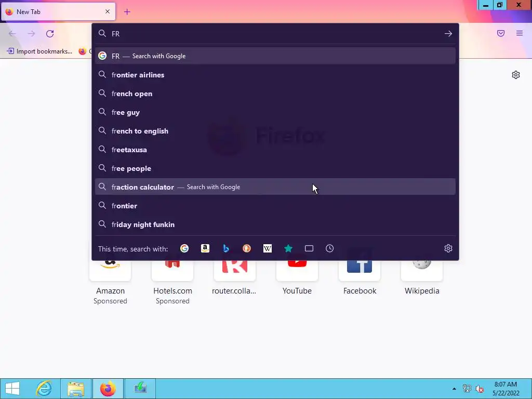The height and width of the screenshot is (399, 532).
Task: Go forward one page
Action: coord(31,34)
